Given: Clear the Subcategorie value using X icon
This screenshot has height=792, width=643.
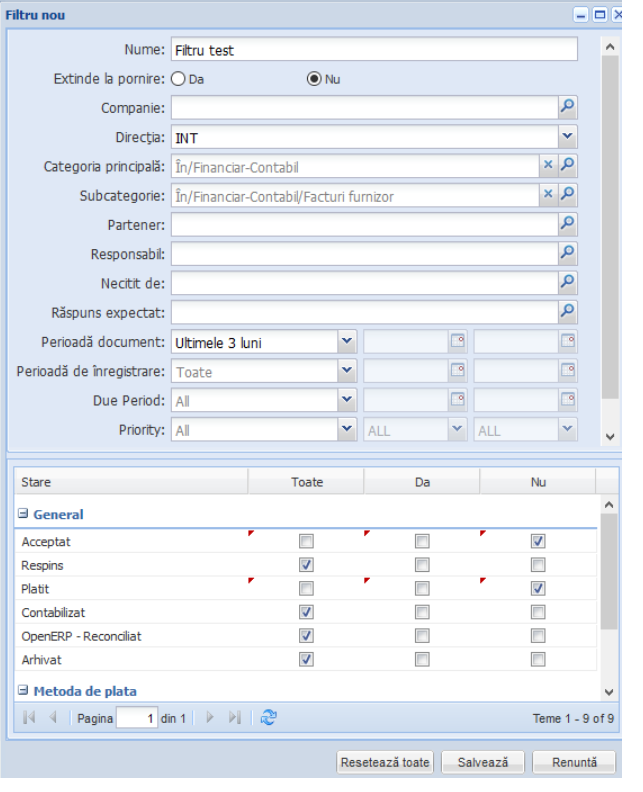Looking at the screenshot, I should click(x=548, y=196).
